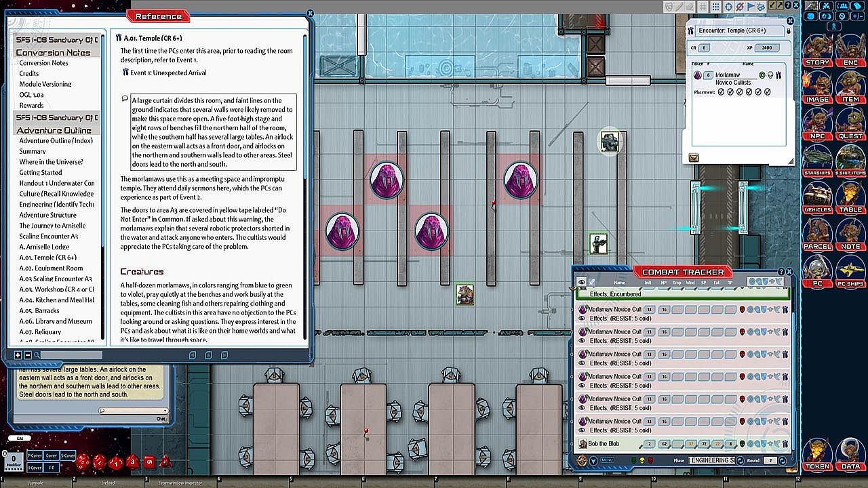Viewport: 868px width, 488px height.
Task: Open the IMAGE sidebar library
Action: click(x=817, y=86)
